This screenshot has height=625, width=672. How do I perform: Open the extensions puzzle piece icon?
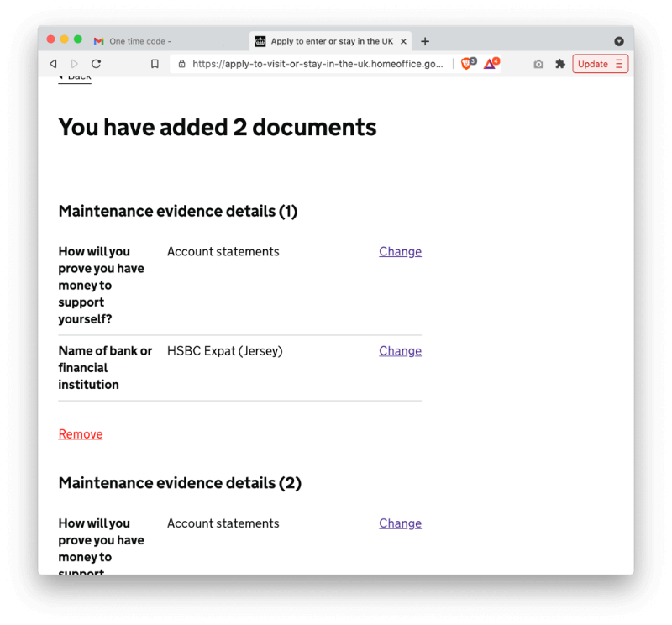pyautogui.click(x=560, y=64)
